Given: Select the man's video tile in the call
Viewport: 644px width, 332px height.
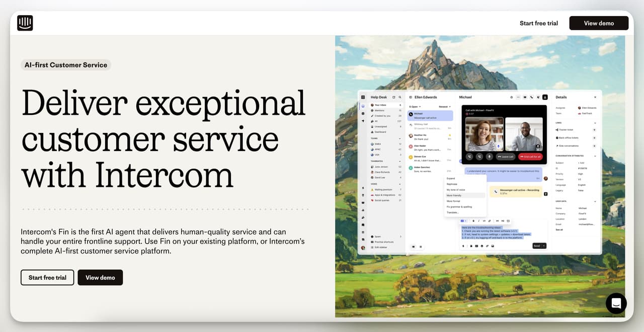Looking at the screenshot, I should pos(524,134).
